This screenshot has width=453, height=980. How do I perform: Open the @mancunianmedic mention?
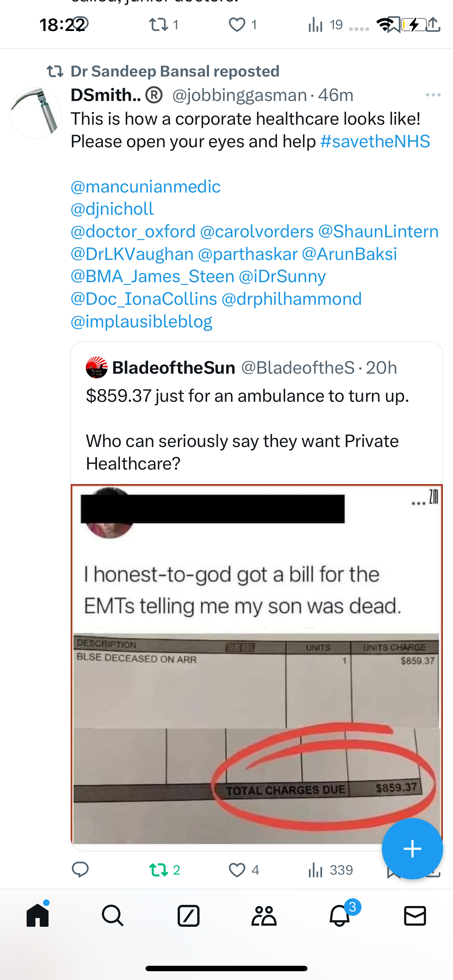[x=146, y=186]
